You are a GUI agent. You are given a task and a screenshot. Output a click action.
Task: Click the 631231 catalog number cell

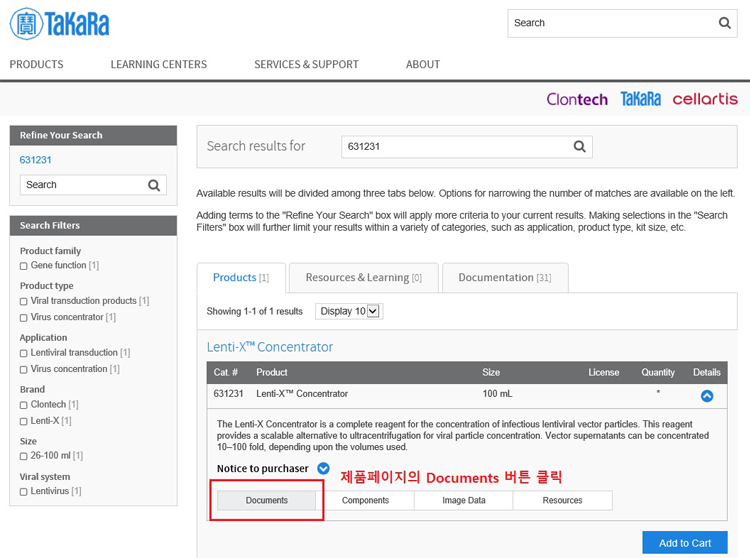click(x=228, y=394)
